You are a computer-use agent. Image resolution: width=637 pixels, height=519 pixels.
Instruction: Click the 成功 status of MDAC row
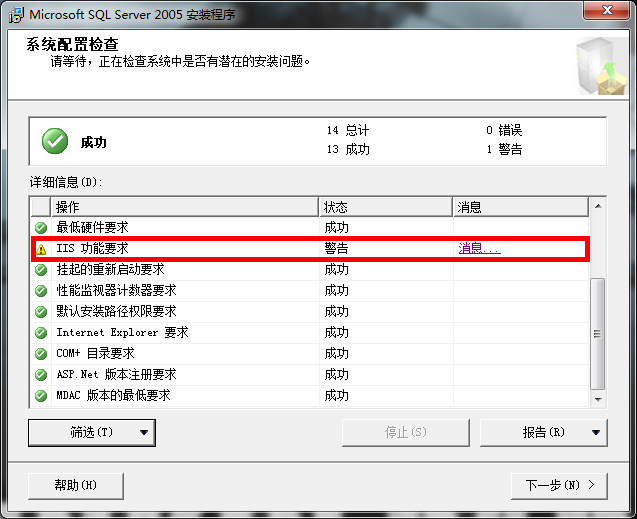pos(336,396)
